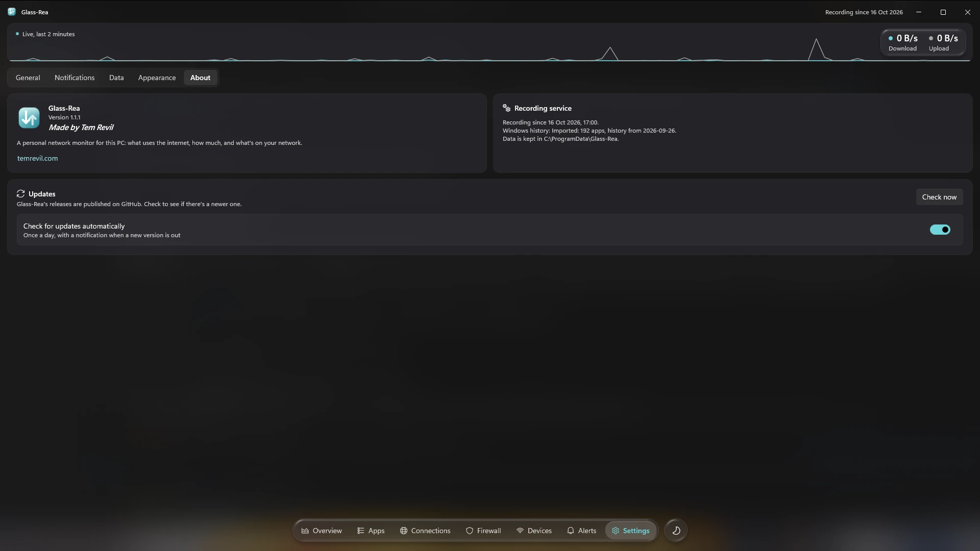Select the About tab
This screenshot has height=551, width=980.
click(x=200, y=78)
